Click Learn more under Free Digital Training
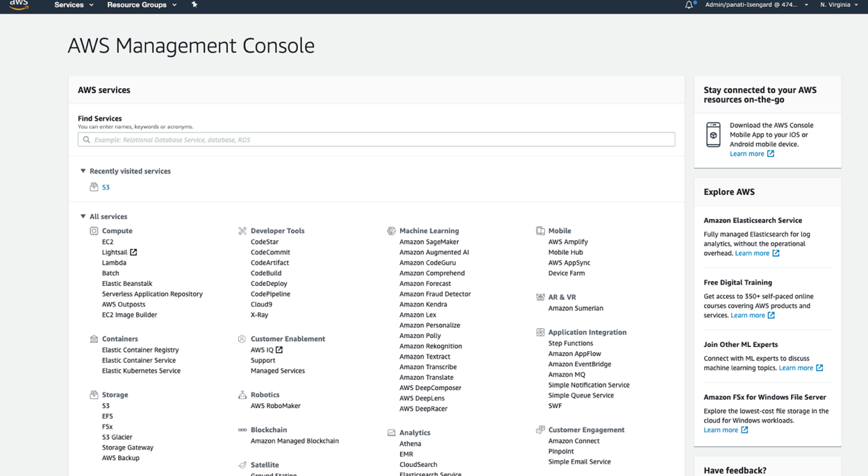The height and width of the screenshot is (476, 868). click(748, 315)
